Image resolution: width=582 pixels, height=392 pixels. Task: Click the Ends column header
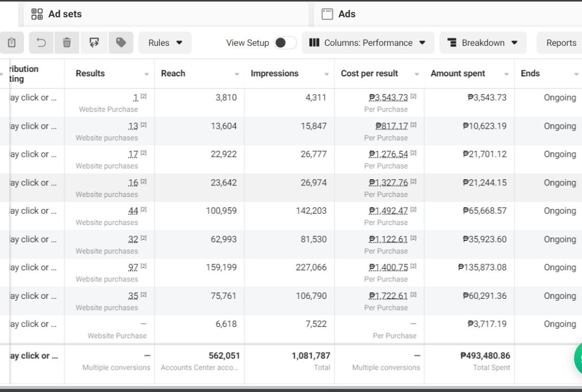pyautogui.click(x=530, y=73)
